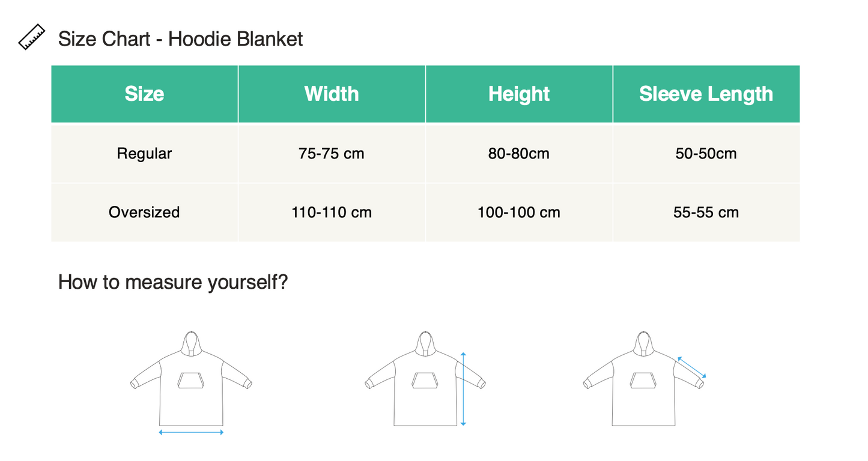
Task: Click the Height column header
Action: coord(519,94)
